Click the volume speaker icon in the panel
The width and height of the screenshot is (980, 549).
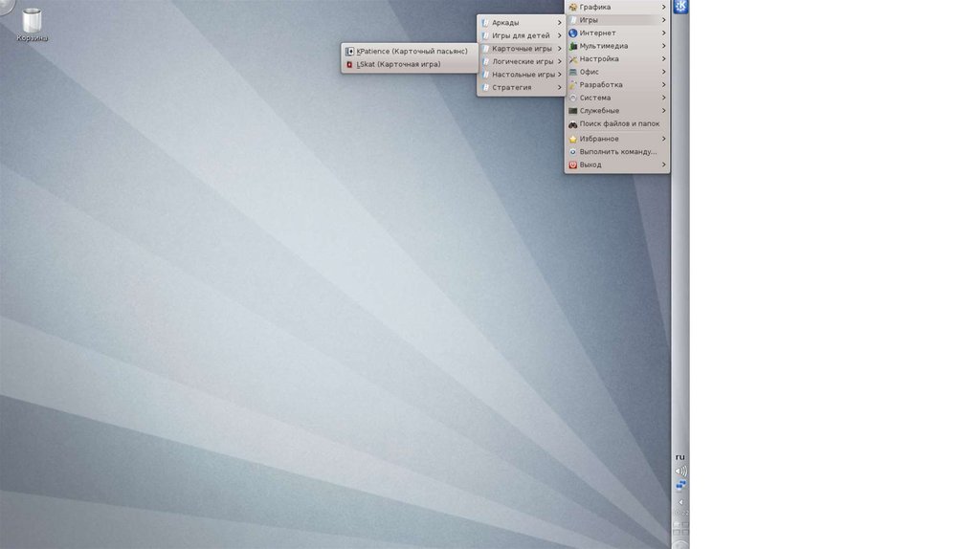click(x=680, y=471)
